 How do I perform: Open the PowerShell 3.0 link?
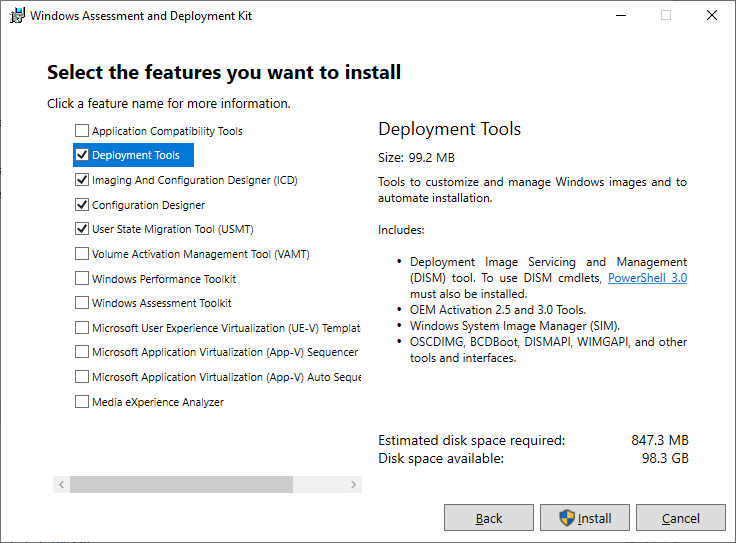pyautogui.click(x=647, y=278)
